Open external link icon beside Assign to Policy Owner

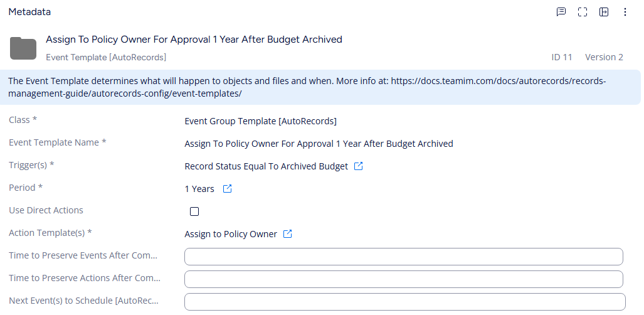(288, 234)
